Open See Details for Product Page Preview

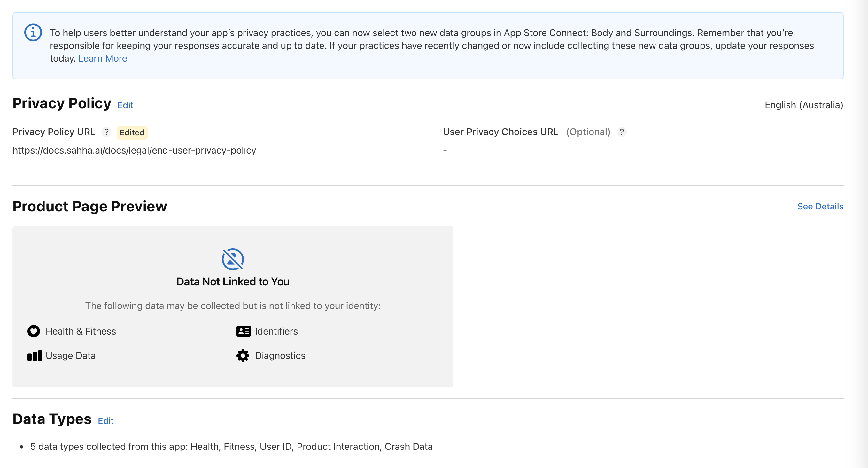[820, 206]
